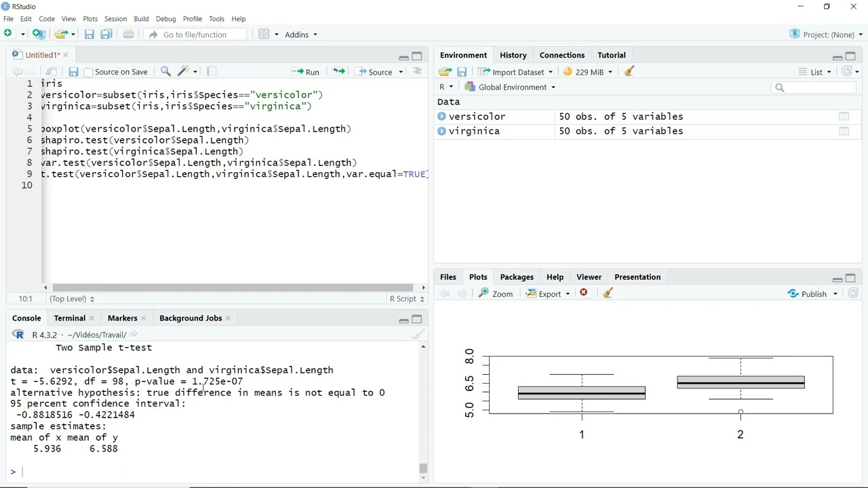Open the Session menu
This screenshot has width=868, height=488.
(115, 19)
